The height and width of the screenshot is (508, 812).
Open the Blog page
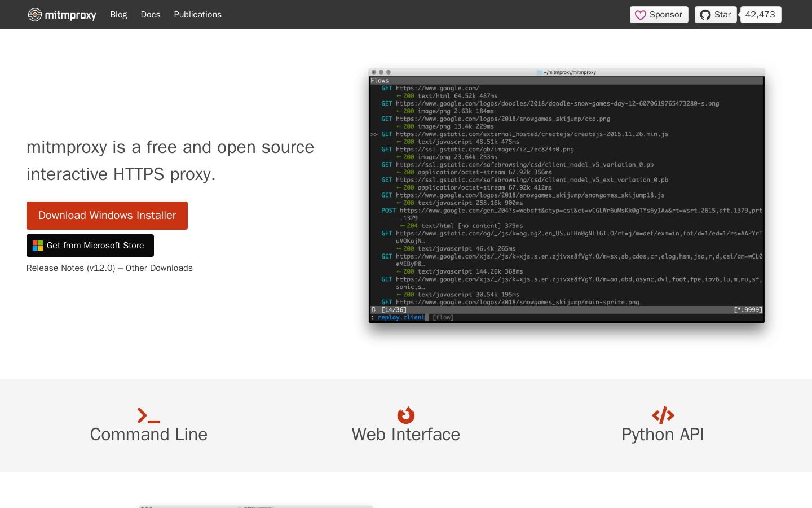click(x=118, y=15)
